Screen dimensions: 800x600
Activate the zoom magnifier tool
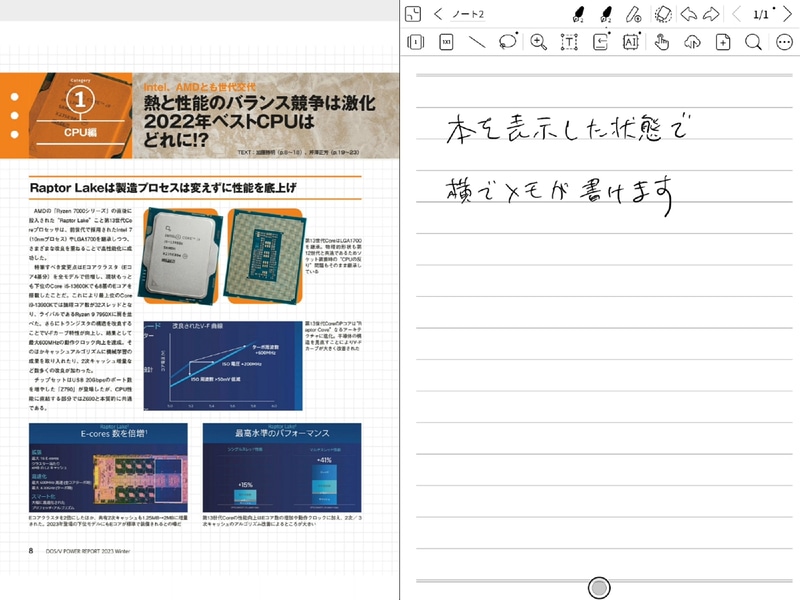(x=536, y=43)
